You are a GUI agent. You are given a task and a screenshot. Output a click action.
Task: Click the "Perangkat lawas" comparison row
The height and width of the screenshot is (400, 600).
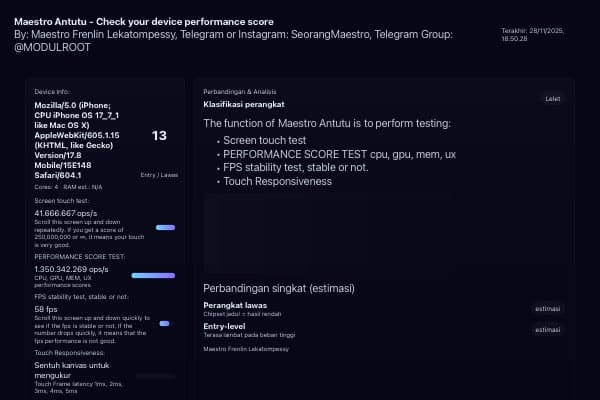pyautogui.click(x=237, y=304)
